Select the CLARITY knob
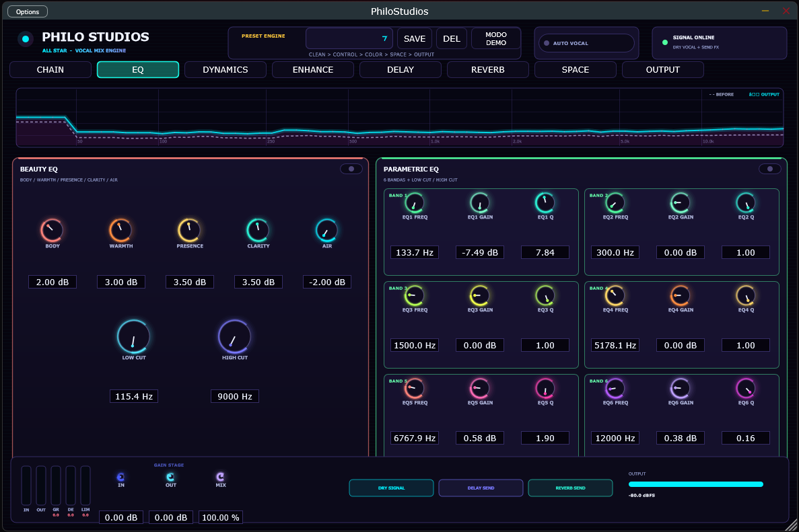The height and width of the screenshot is (532, 799). click(258, 230)
